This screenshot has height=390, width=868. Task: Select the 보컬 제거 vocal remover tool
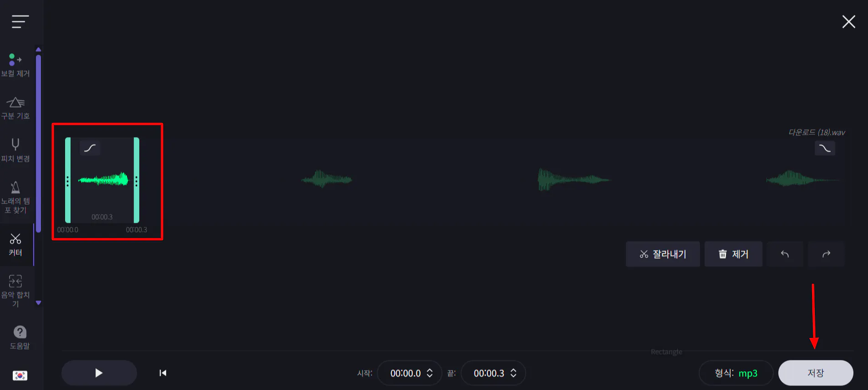pos(15,66)
